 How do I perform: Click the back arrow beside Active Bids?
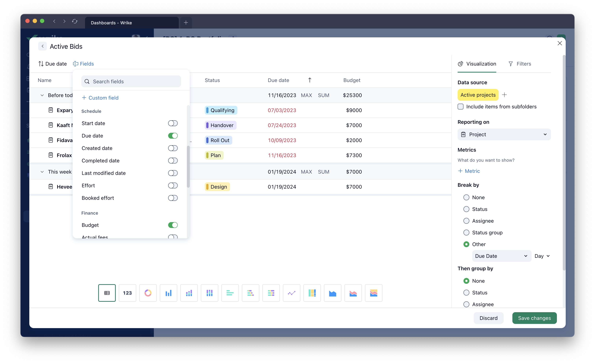(x=42, y=46)
